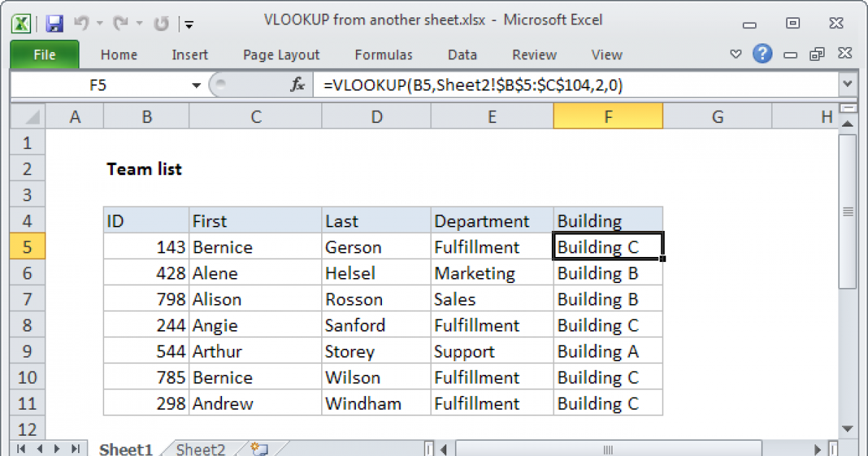
Task: Open the File menu
Action: pyautogui.click(x=44, y=54)
